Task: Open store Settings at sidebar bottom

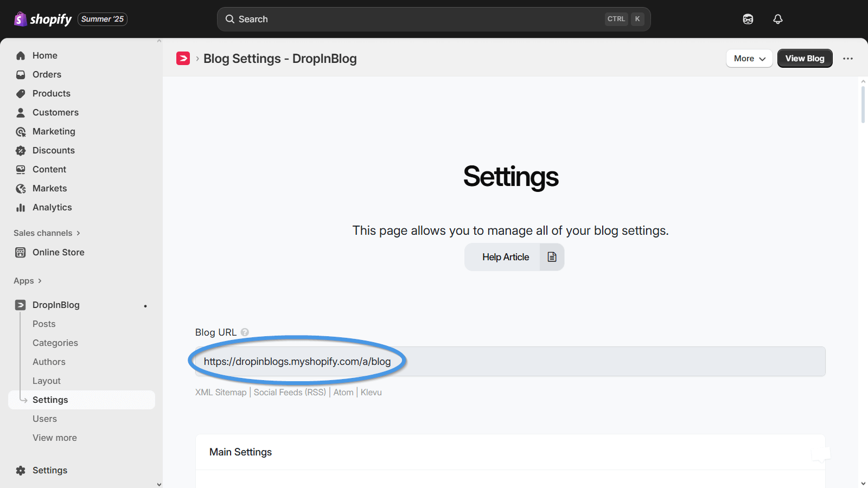Action: click(50, 470)
